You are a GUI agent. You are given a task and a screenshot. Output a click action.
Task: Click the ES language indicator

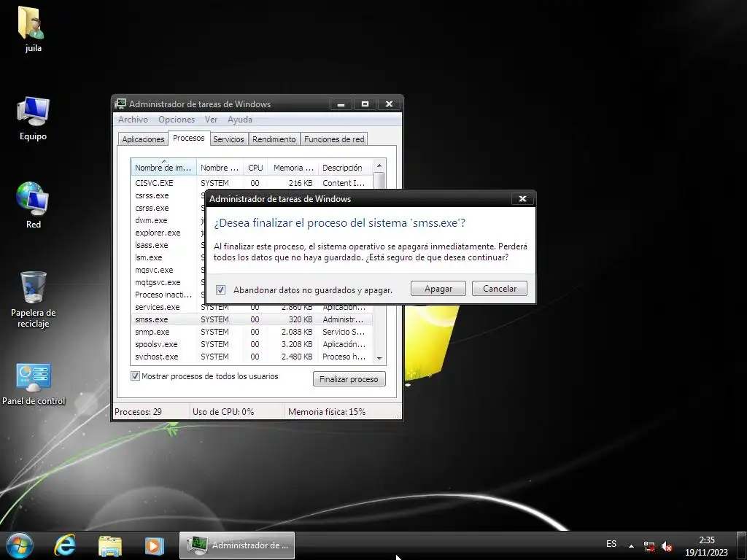(x=611, y=544)
